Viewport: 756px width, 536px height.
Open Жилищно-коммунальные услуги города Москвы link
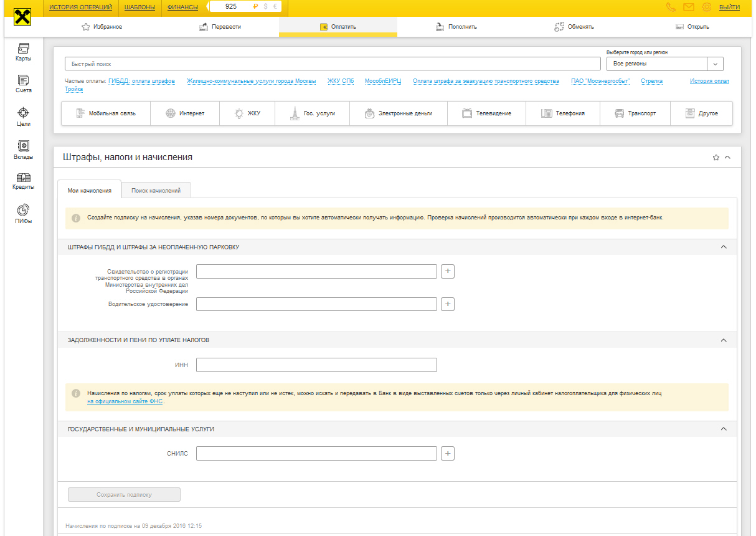tap(251, 81)
